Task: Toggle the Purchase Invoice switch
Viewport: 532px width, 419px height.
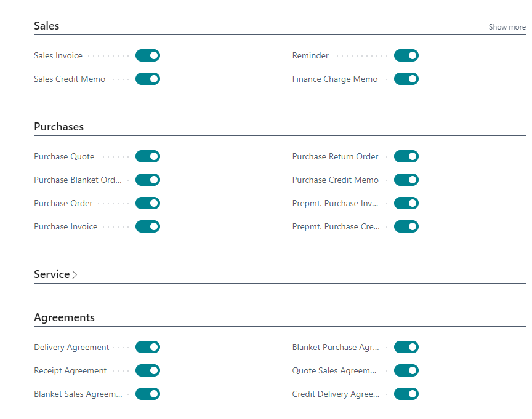Action: pos(148,226)
